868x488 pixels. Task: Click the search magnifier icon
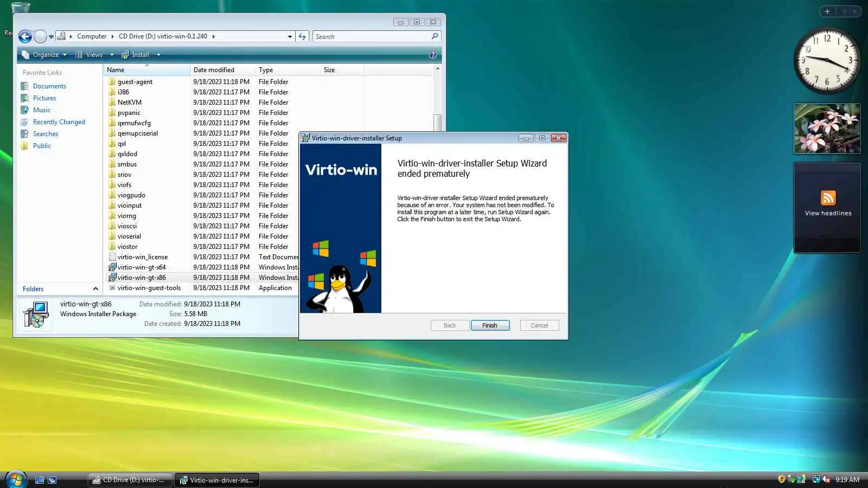click(x=435, y=36)
